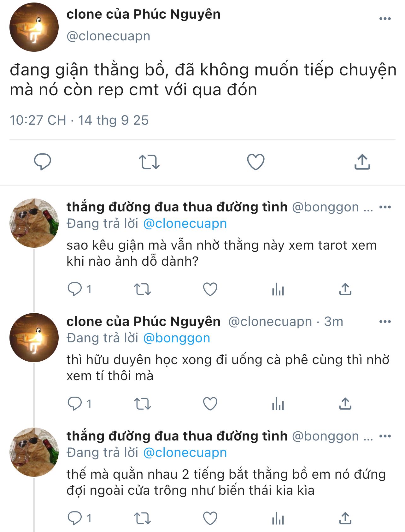The width and height of the screenshot is (405, 532).
Task: Open @bonggon mention link in reply
Action: point(176,338)
